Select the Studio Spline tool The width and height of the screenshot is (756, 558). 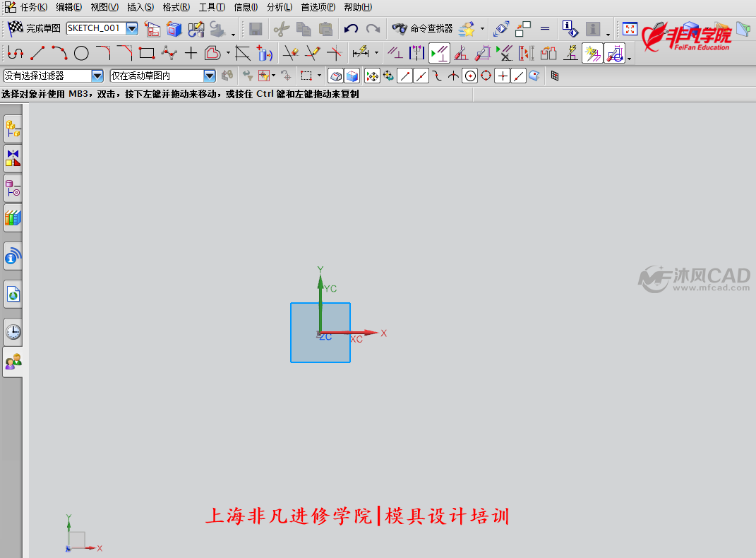tap(169, 53)
